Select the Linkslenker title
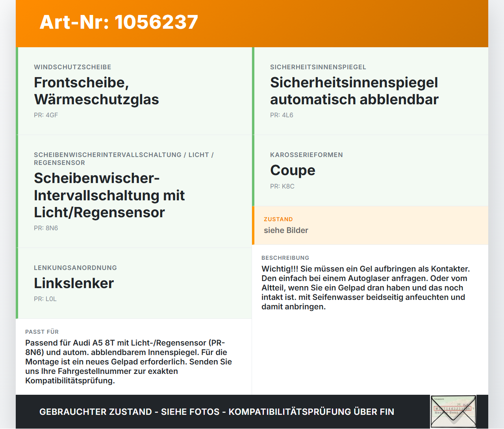The width and height of the screenshot is (504, 429). tap(74, 283)
